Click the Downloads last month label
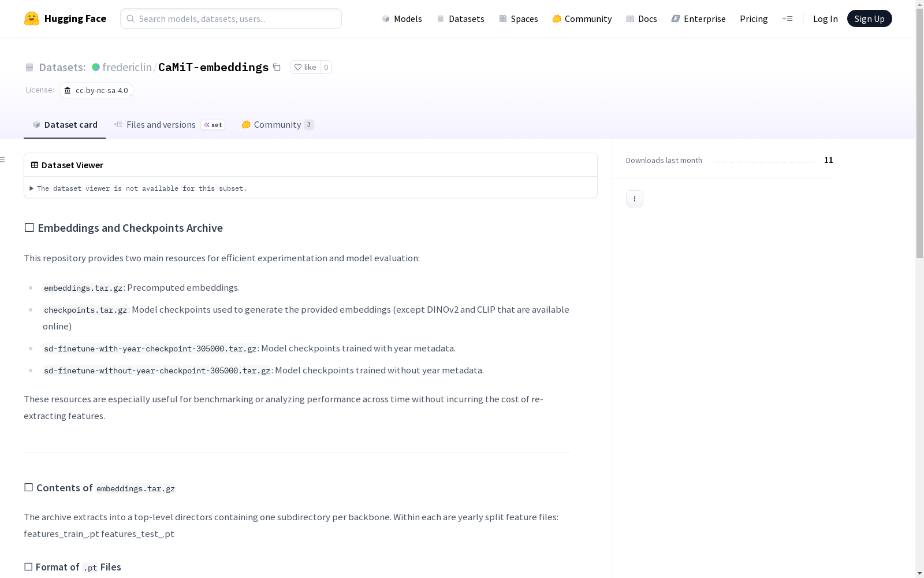The height and width of the screenshot is (578, 924). coord(664,160)
